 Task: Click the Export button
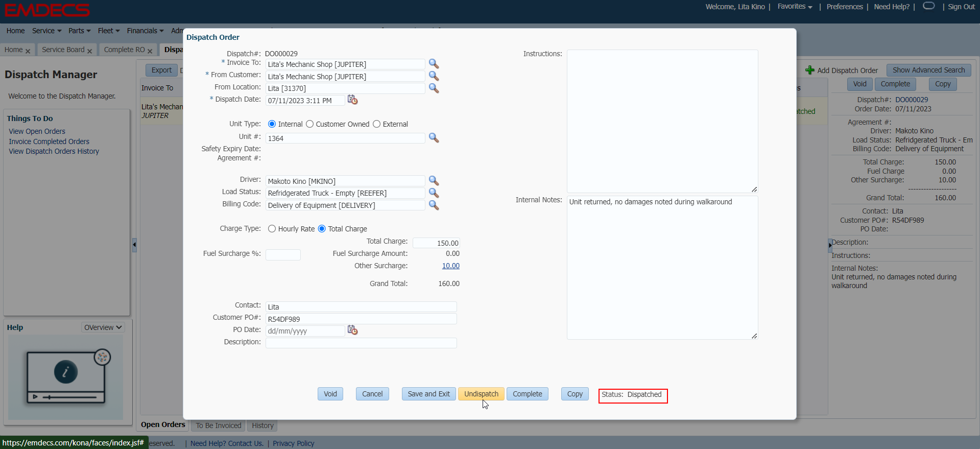pyautogui.click(x=161, y=70)
